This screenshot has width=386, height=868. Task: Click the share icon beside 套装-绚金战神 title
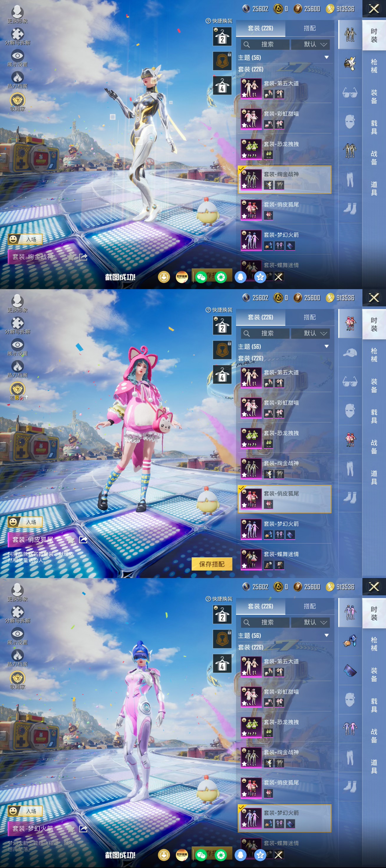coord(83,257)
